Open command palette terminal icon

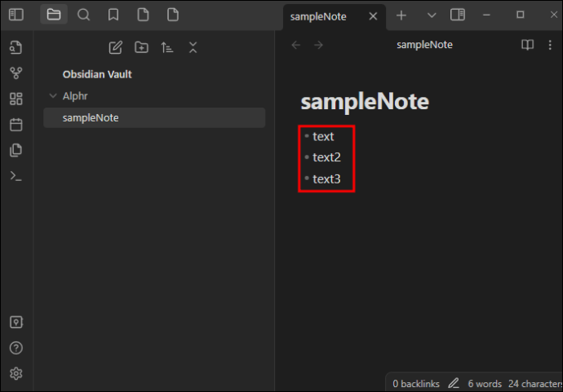click(16, 176)
